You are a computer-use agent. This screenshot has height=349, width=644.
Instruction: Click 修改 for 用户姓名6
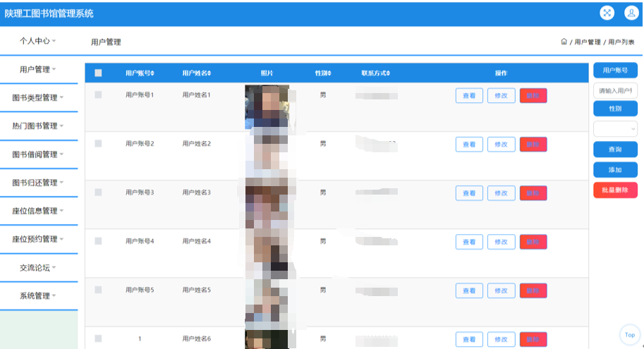coord(501,340)
